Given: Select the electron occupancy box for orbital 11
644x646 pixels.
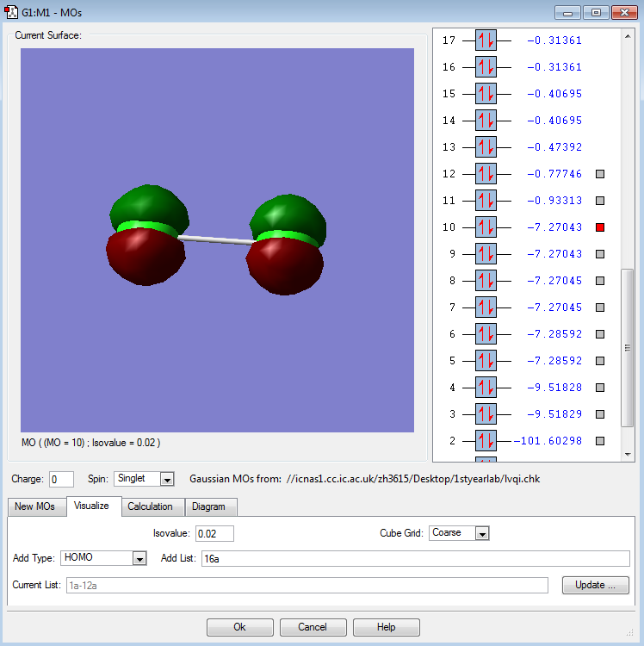Looking at the screenshot, I should 486,201.
